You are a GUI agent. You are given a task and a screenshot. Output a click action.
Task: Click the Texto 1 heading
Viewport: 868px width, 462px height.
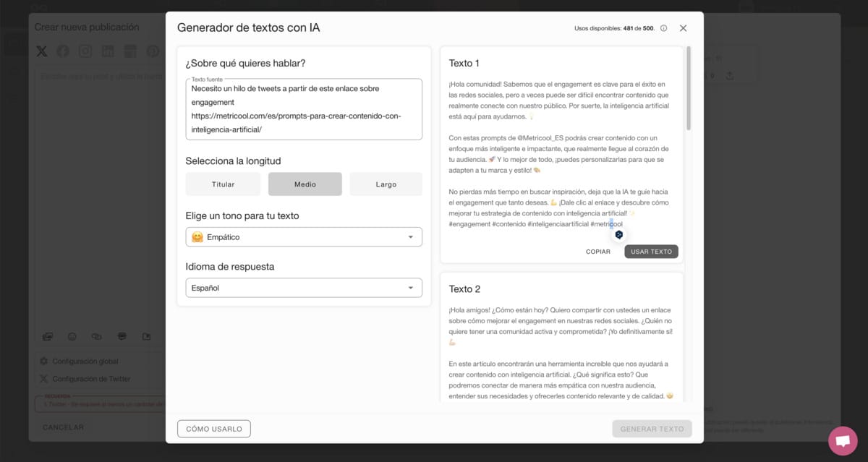click(464, 64)
